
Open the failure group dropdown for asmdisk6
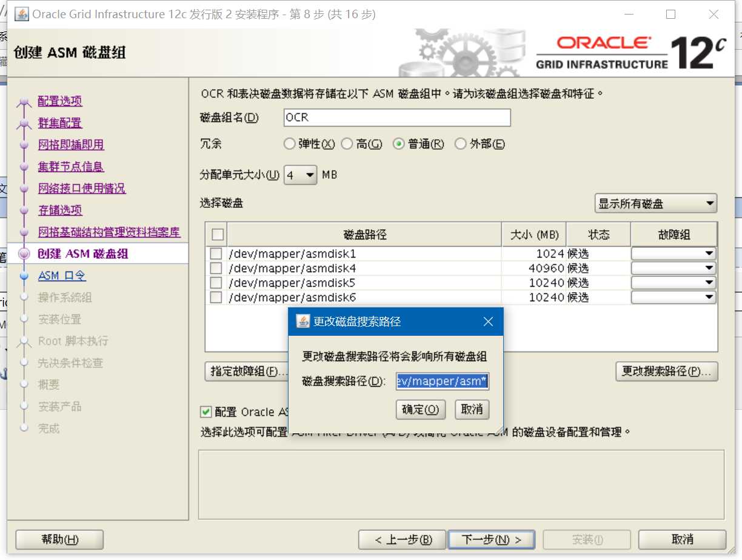[673, 297]
